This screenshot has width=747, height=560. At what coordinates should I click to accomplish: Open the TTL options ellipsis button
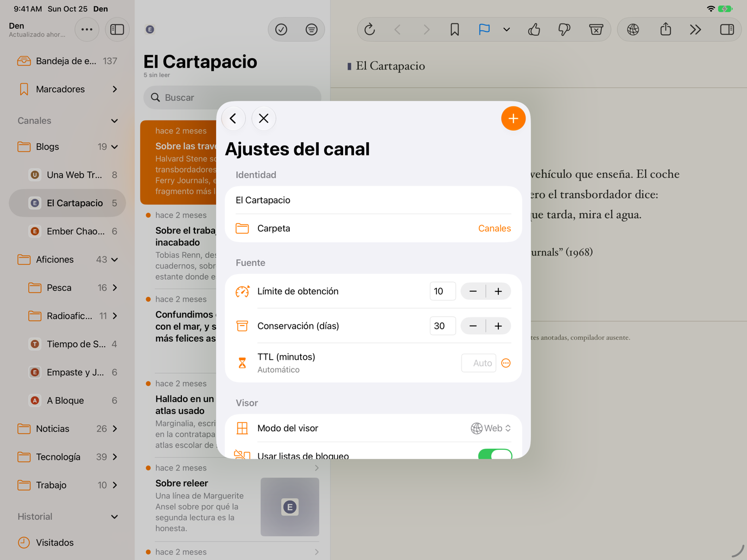tap(506, 363)
